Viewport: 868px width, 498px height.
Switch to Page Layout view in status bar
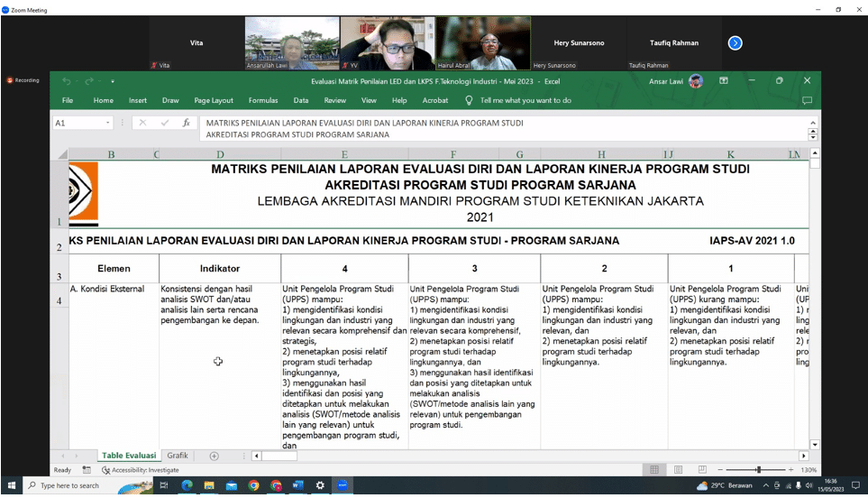pos(678,470)
